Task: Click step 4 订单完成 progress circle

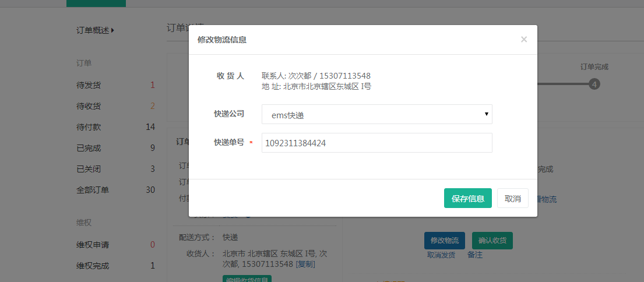Action: pyautogui.click(x=594, y=84)
